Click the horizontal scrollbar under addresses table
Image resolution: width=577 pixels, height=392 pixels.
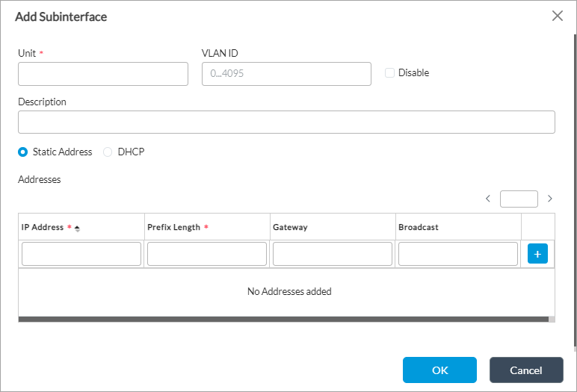click(284, 319)
